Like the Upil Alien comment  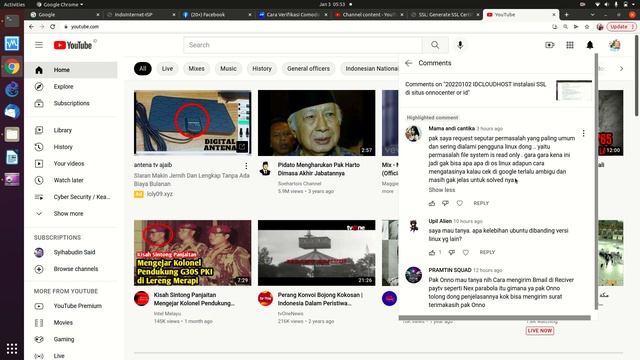coord(432,252)
